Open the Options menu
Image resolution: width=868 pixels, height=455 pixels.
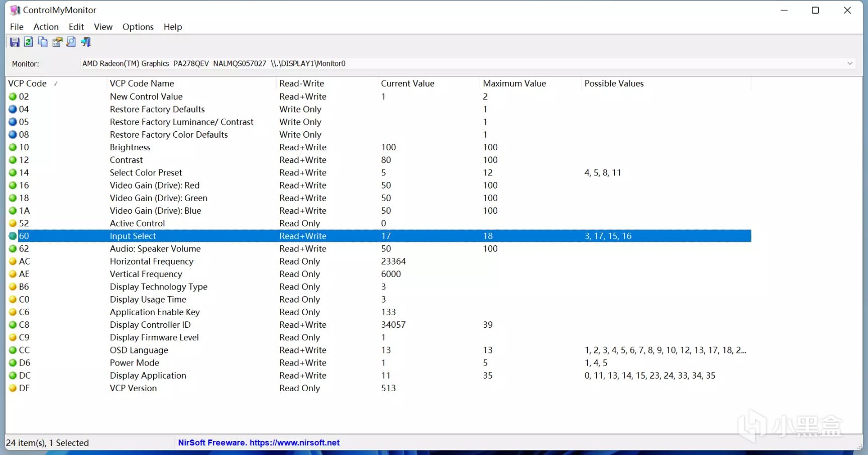(x=138, y=27)
